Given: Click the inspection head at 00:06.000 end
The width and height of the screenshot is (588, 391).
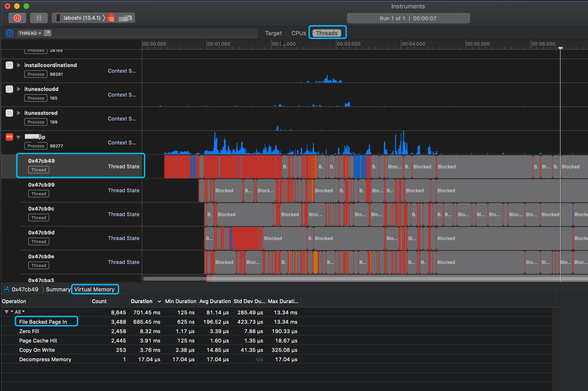Looking at the screenshot, I should 561,48.
